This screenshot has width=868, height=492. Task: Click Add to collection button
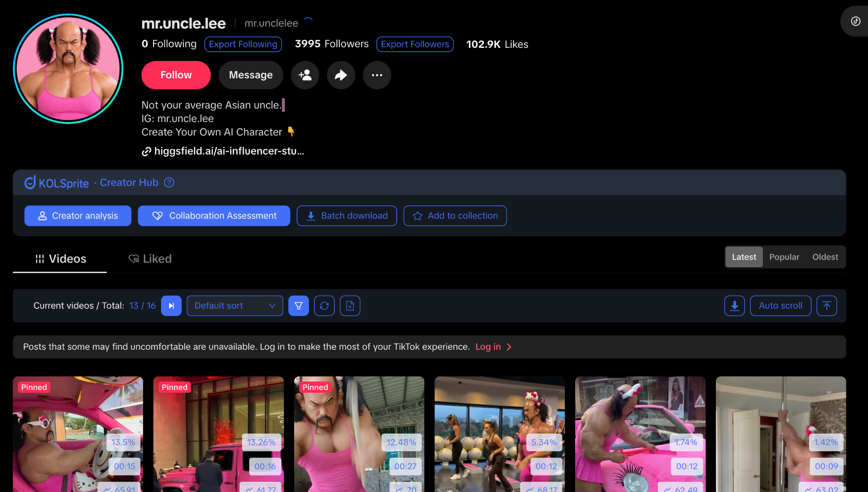[x=455, y=216]
